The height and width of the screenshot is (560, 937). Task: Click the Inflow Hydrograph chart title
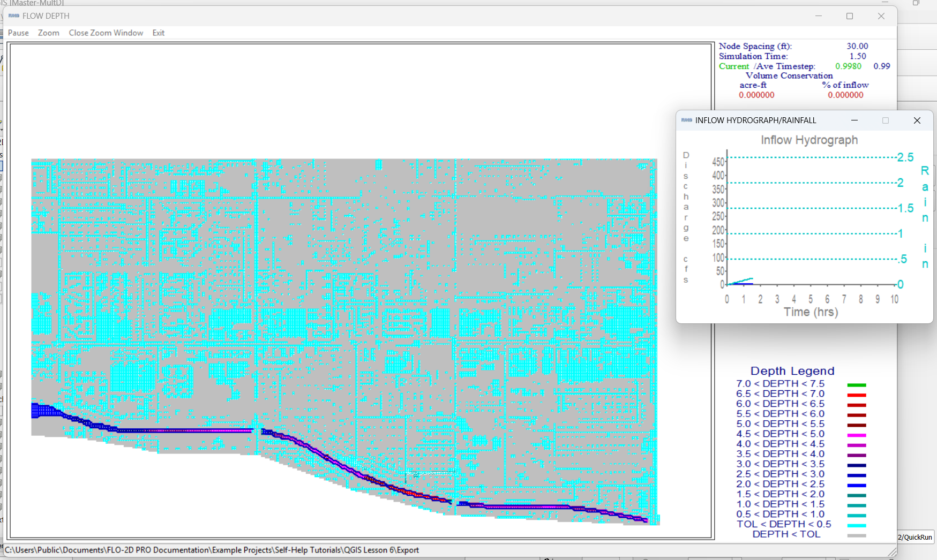click(809, 140)
